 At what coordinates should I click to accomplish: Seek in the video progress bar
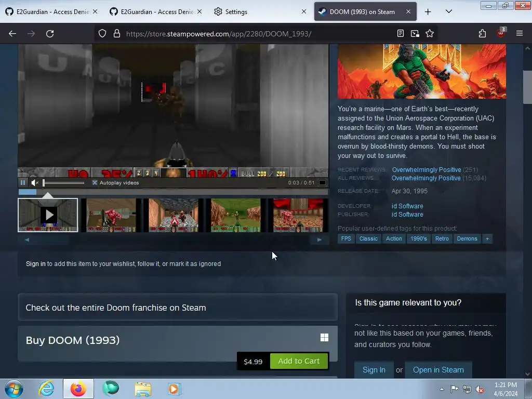pyautogui.click(x=173, y=192)
